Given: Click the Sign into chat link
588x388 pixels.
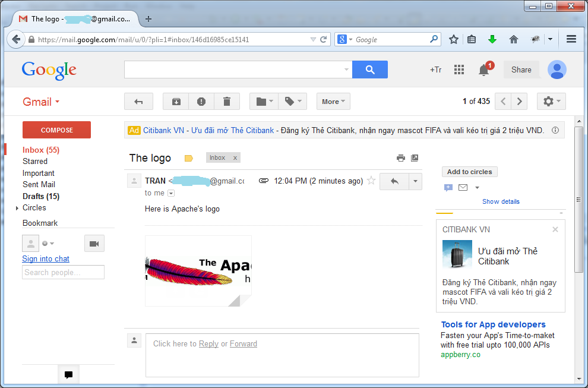Looking at the screenshot, I should click(x=46, y=258).
